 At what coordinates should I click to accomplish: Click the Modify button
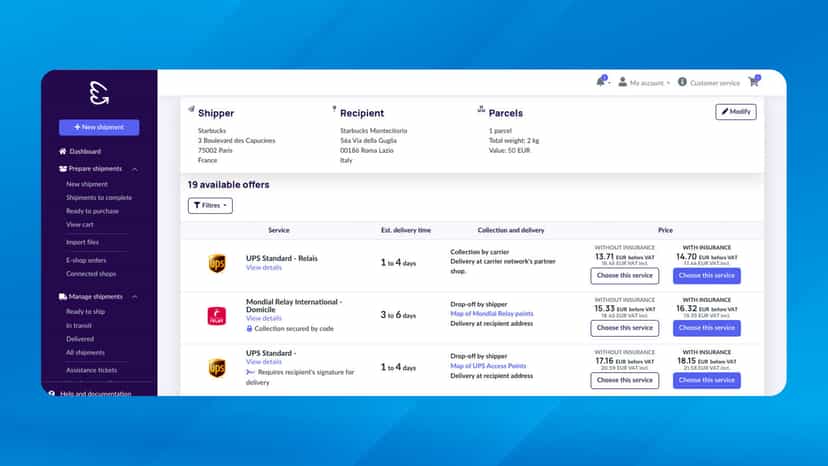(x=736, y=112)
